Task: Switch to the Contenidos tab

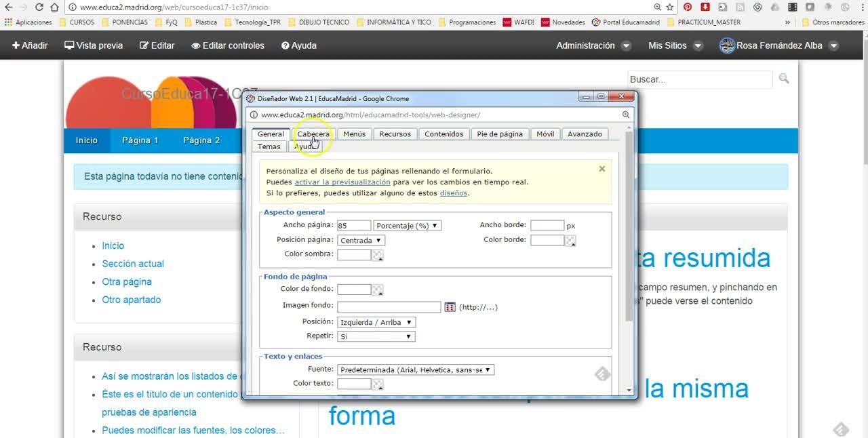Action: (x=443, y=134)
